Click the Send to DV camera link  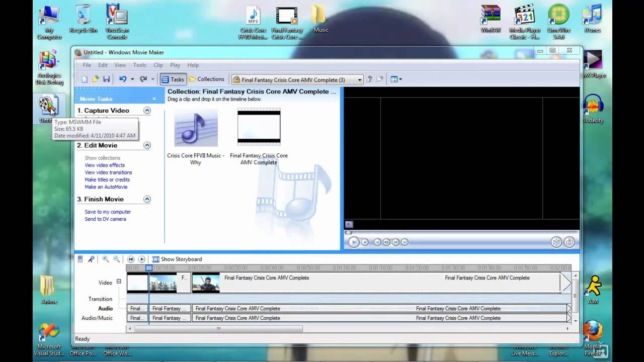[105, 219]
